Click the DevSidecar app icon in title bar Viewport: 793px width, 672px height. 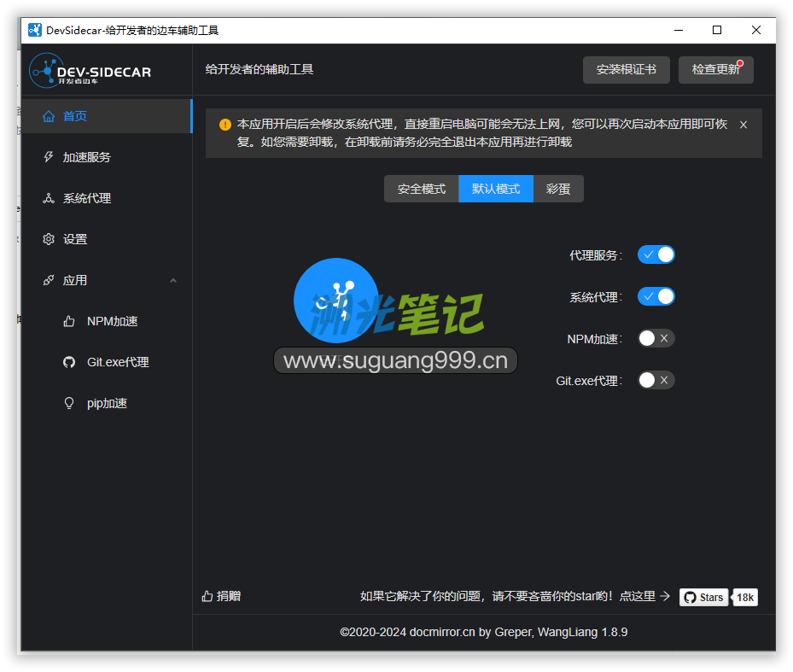point(34,31)
